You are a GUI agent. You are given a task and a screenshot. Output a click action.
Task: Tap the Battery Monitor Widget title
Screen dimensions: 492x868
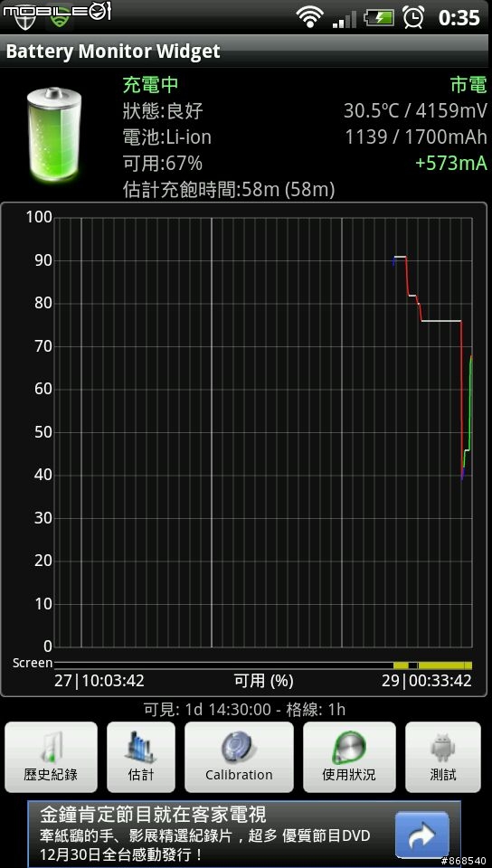pos(113,52)
